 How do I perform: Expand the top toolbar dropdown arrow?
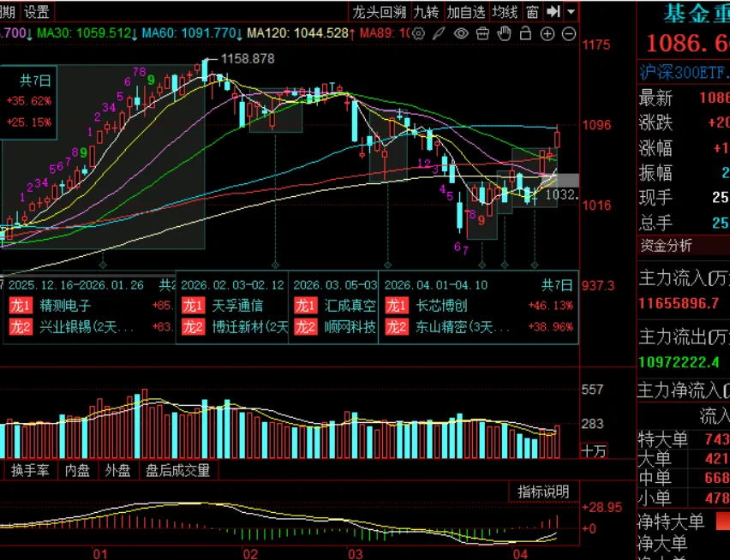(x=571, y=12)
